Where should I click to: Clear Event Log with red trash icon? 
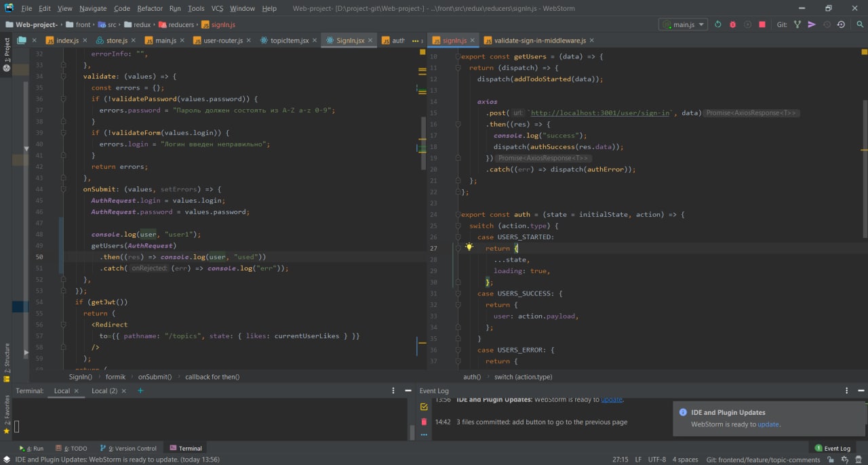(424, 422)
